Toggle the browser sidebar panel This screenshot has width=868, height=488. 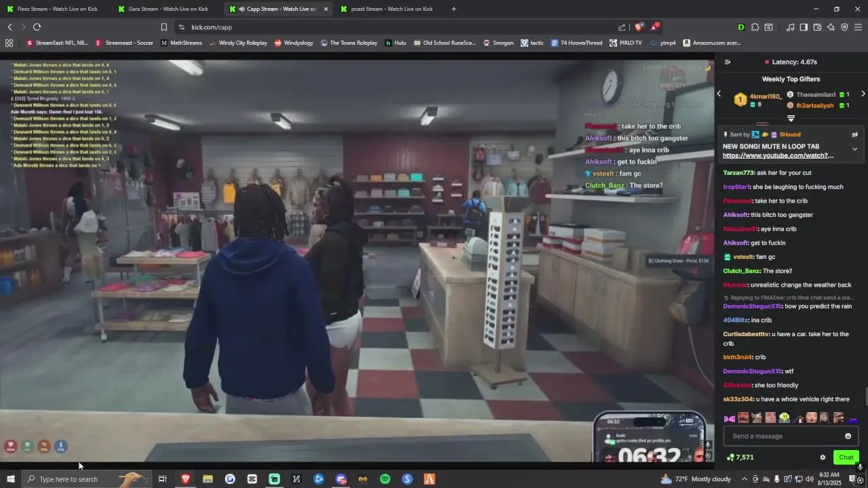(x=804, y=27)
